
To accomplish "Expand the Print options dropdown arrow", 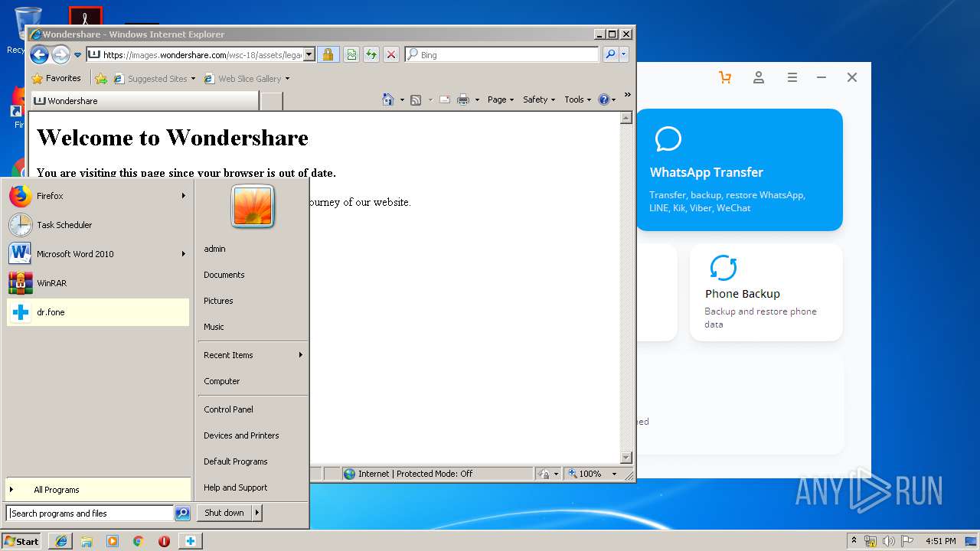I will pos(477,99).
